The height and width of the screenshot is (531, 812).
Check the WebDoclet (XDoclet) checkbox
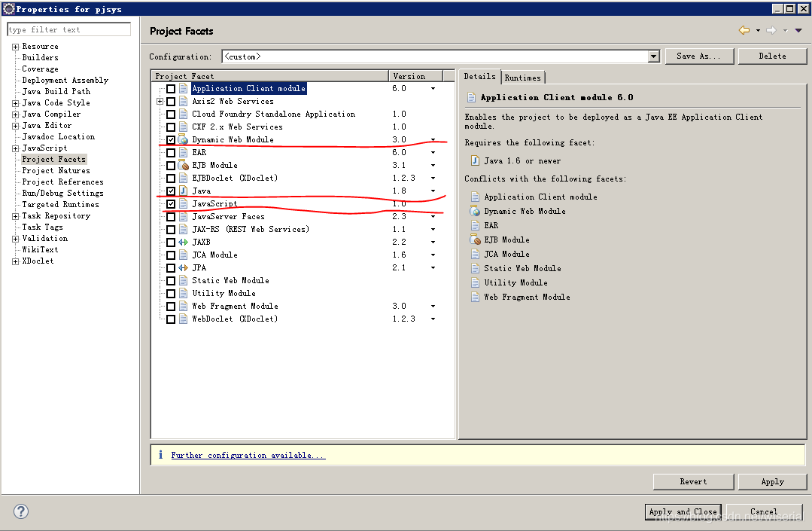point(170,319)
